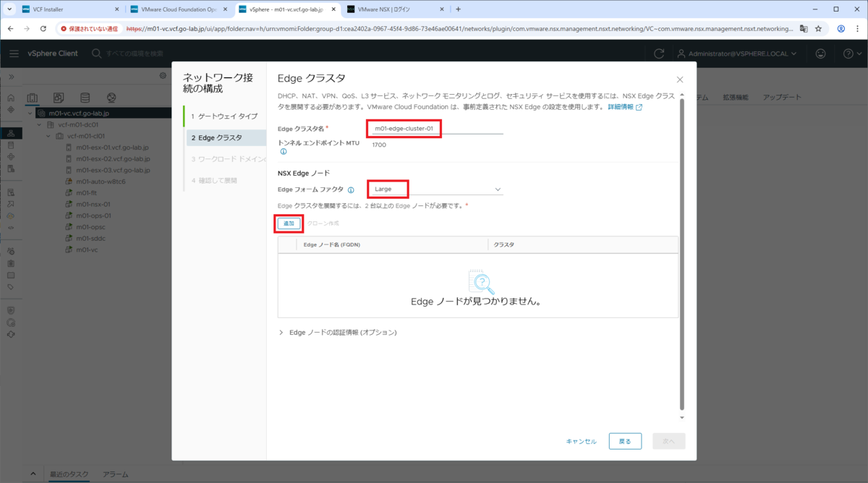Viewport: 868px width, 483px height.
Task: Select VM m01-auto-w8tc6
Action: tap(100, 181)
